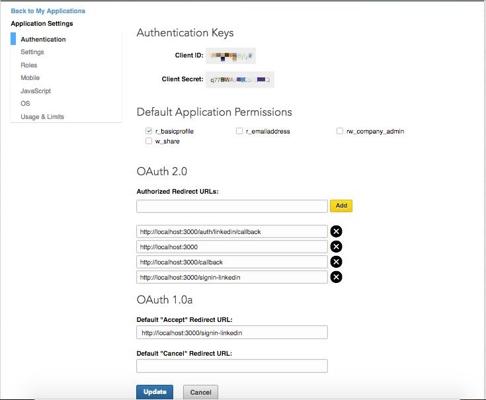The height and width of the screenshot is (400, 486).
Task: Enable the w_share permission checkbox
Action: (x=149, y=141)
